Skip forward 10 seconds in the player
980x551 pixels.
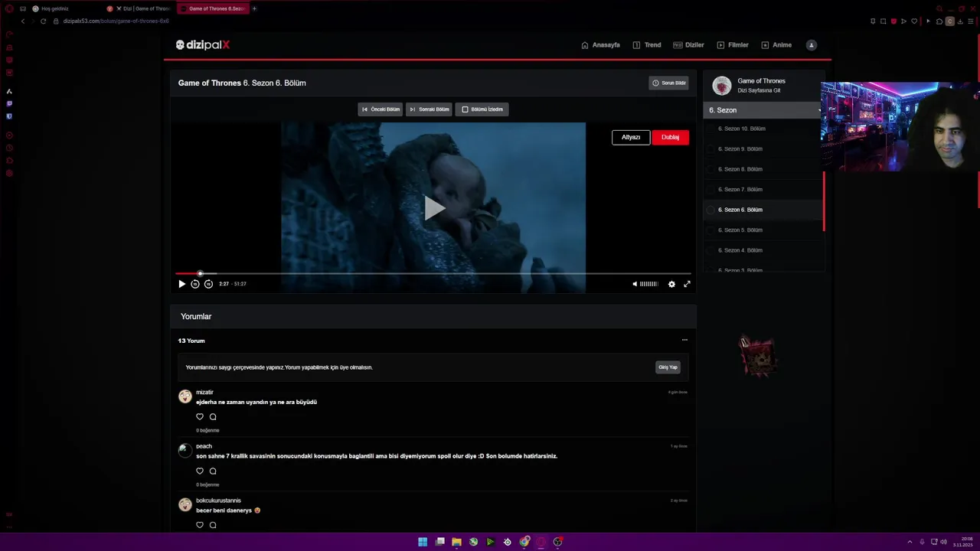tap(208, 284)
